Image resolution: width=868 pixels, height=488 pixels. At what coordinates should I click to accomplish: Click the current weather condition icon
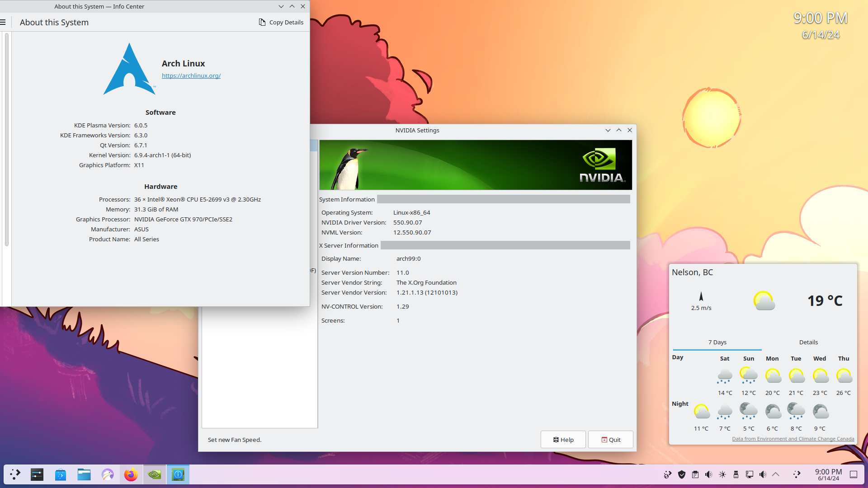[764, 300]
